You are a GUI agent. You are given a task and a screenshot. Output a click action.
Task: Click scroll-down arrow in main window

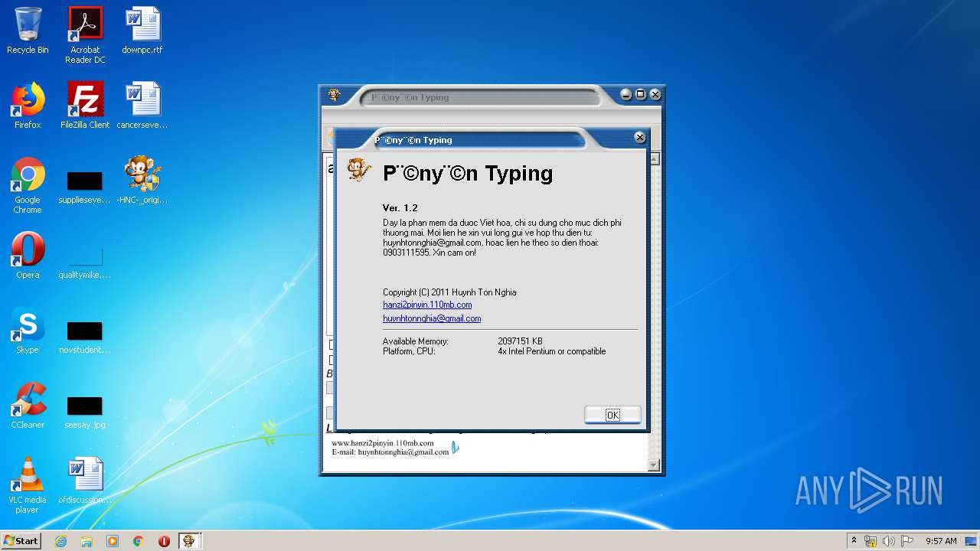pos(654,465)
